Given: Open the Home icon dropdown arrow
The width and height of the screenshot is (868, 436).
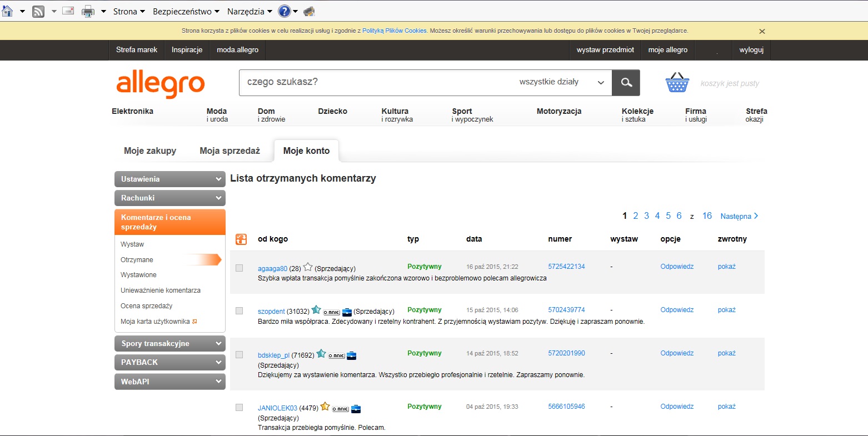Looking at the screenshot, I should [22, 12].
